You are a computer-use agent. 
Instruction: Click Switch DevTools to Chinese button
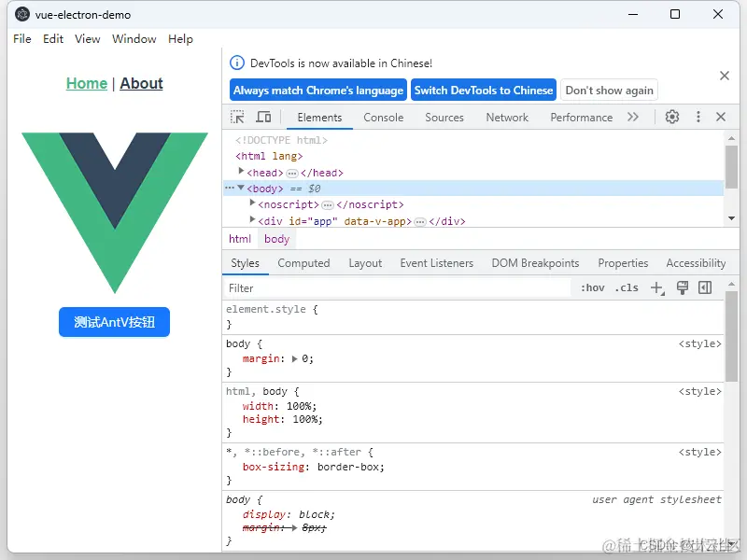484,90
